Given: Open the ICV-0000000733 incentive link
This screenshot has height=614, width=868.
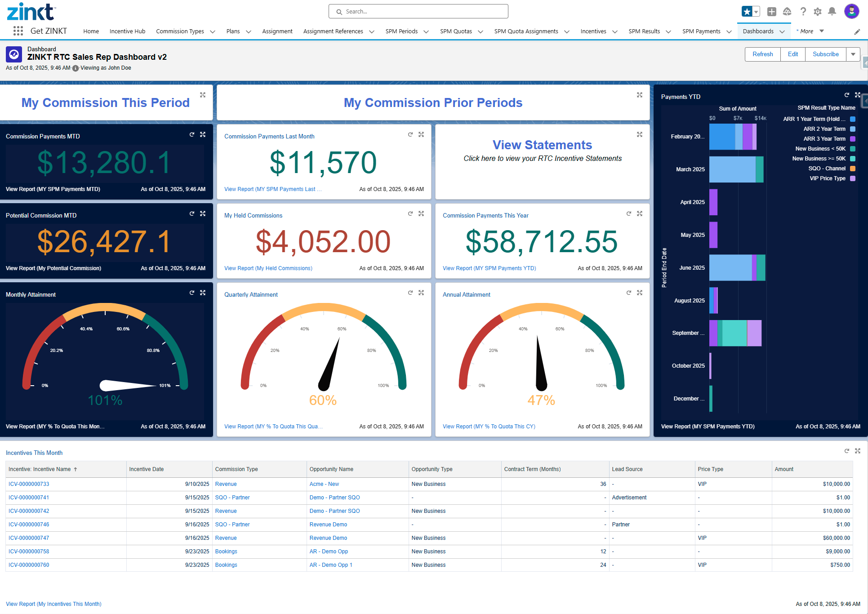Looking at the screenshot, I should 29,484.
